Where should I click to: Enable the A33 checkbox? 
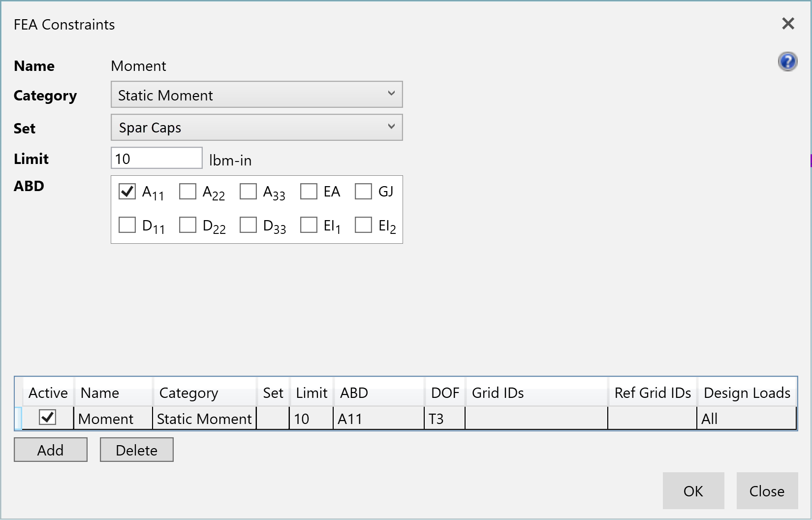248,191
